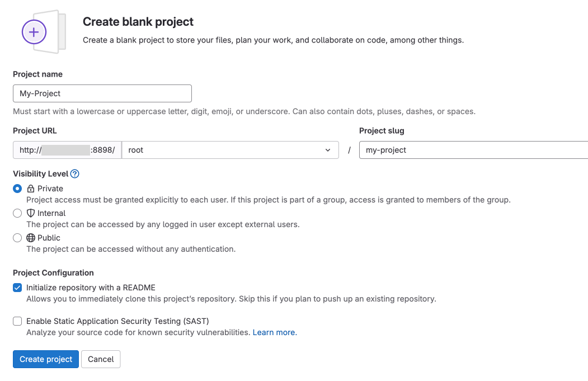Viewport: 588px width, 381px height.
Task: Click the Public globe icon
Action: coord(31,238)
